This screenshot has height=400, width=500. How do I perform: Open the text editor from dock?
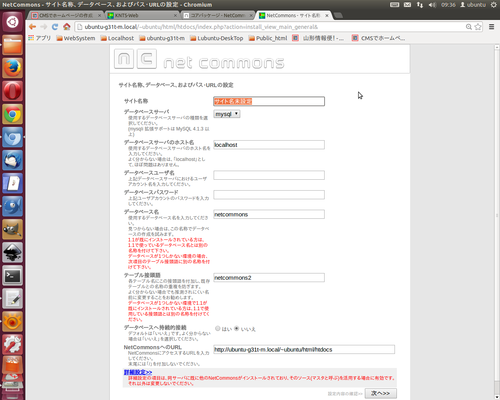point(13,299)
